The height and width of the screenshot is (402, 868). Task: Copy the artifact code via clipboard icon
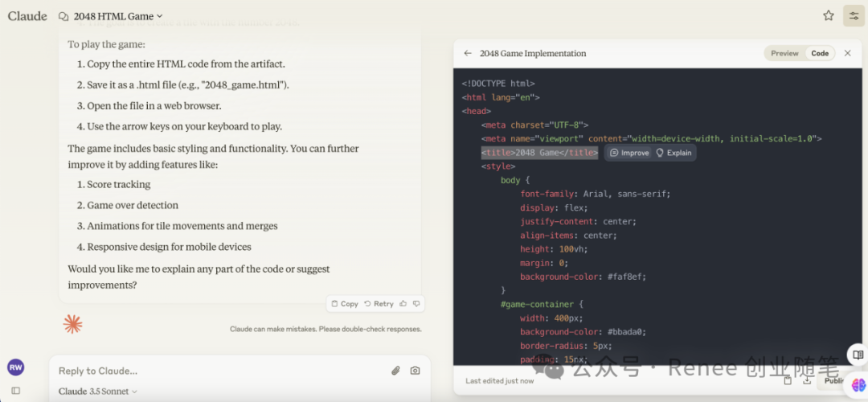tap(788, 380)
